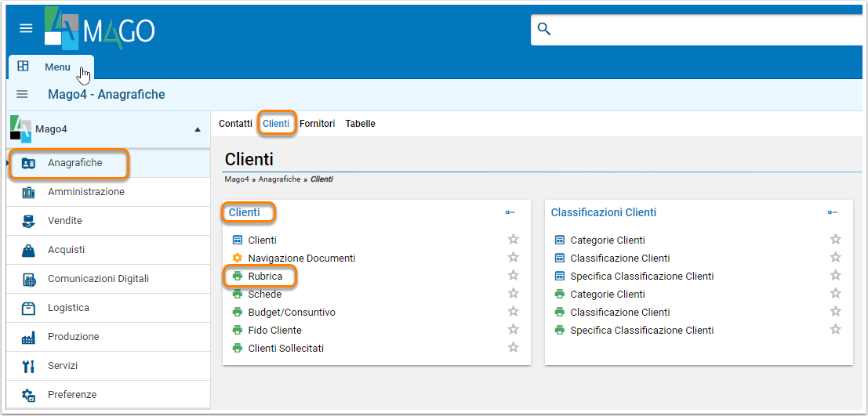This screenshot has width=868, height=416.
Task: Open the Anagrafiche module
Action: coord(108,163)
